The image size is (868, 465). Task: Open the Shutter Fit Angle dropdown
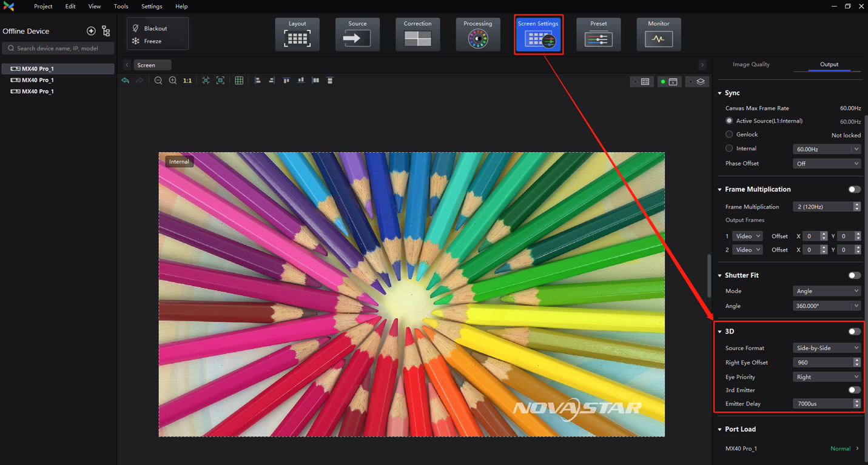point(827,306)
